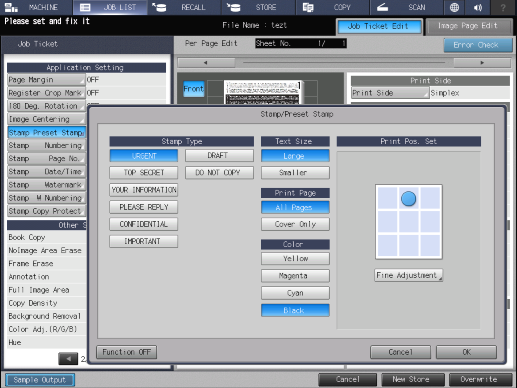The height and width of the screenshot is (388, 517).
Task: Click the help question mark icon
Action: click(x=503, y=7)
